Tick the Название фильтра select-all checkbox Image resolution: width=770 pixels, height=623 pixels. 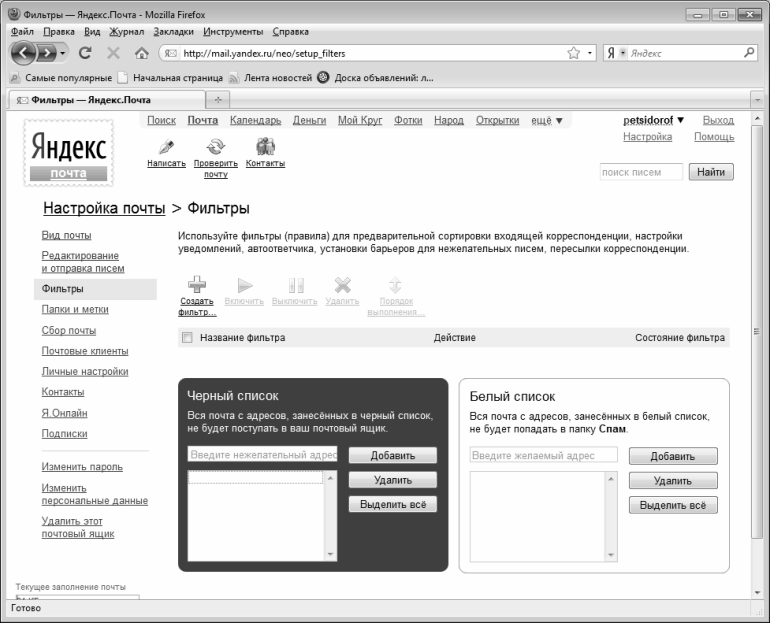click(187, 337)
